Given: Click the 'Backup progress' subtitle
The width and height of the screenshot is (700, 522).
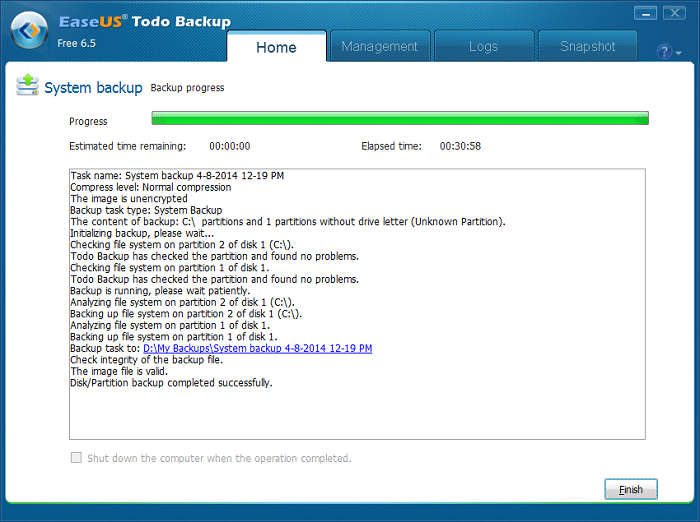Looking at the screenshot, I should coord(188,88).
